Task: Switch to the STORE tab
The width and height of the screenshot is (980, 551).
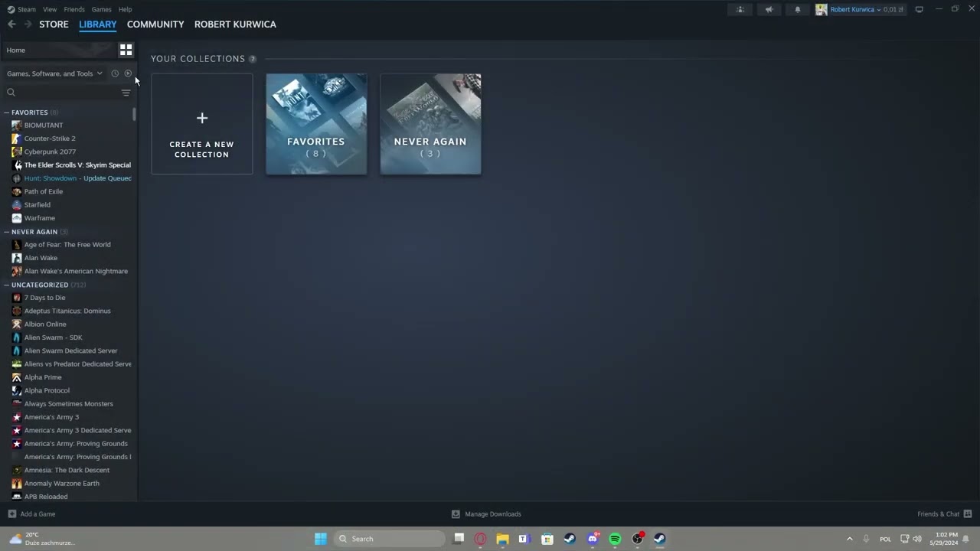Action: click(x=54, y=24)
